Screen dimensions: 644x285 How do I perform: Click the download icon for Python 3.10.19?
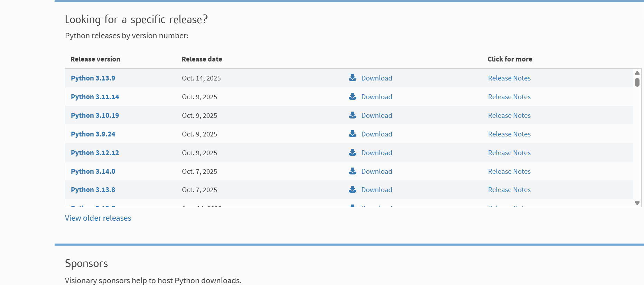353,115
